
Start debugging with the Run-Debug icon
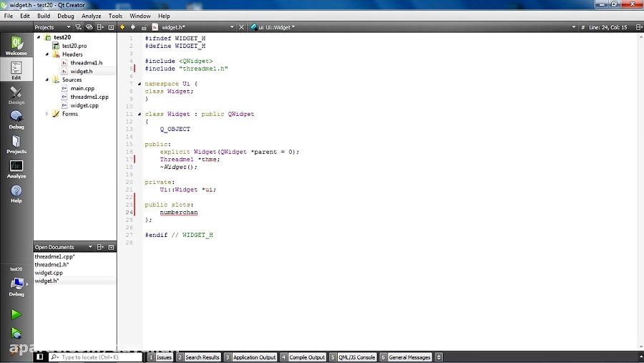point(16,333)
